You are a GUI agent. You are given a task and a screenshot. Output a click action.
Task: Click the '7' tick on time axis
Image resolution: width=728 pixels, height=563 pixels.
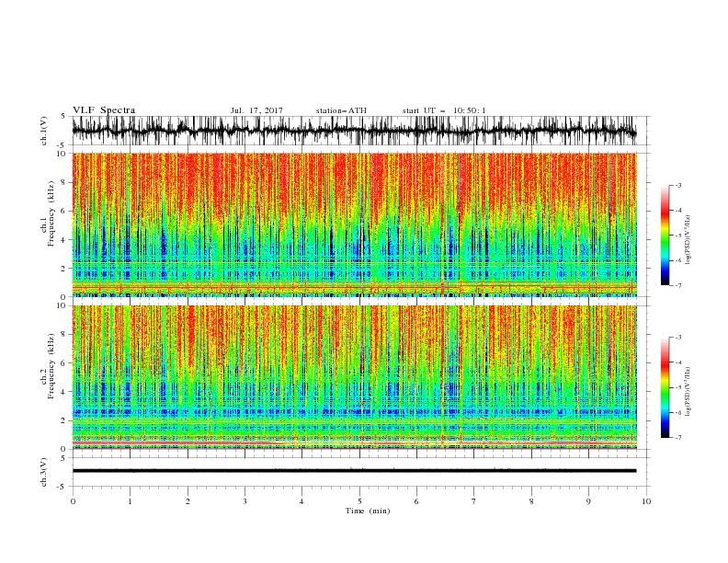click(474, 501)
